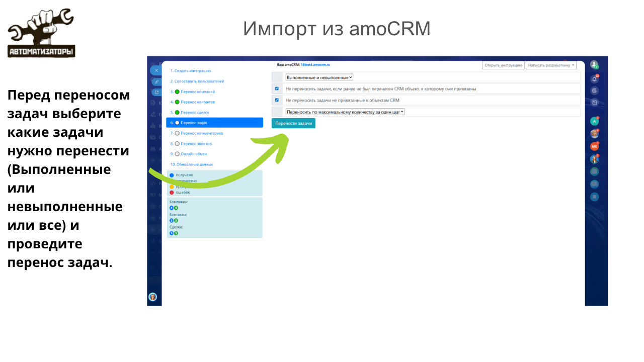
Task: Go to step '4. Перенос контактов'
Action: pyautogui.click(x=192, y=102)
